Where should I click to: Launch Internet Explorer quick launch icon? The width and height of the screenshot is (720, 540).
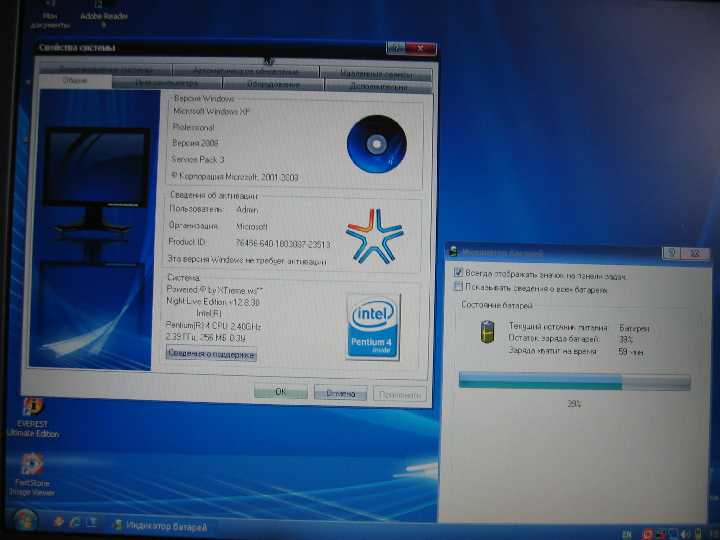[75, 522]
